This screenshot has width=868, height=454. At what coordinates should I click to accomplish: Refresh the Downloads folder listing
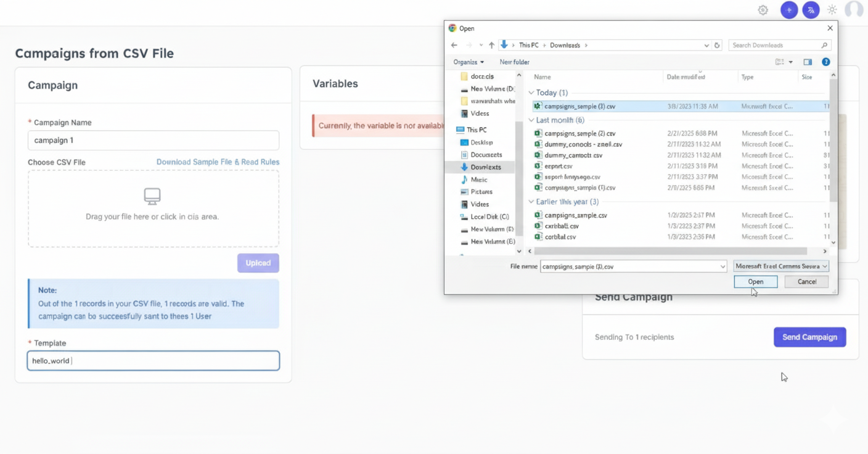pos(717,45)
